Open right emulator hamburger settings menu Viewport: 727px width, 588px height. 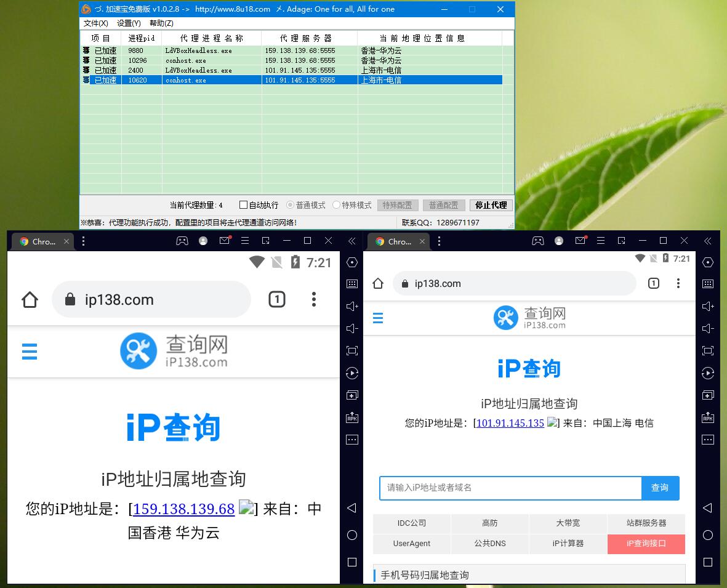(x=600, y=241)
